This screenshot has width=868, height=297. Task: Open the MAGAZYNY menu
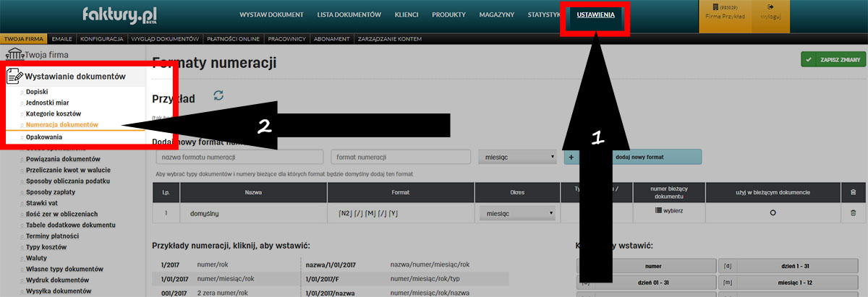coord(497,14)
